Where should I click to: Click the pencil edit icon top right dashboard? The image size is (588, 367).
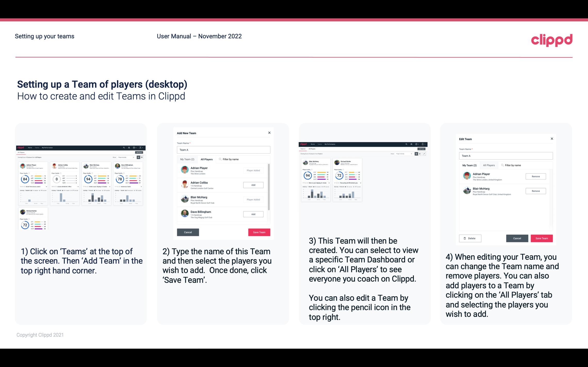click(424, 154)
